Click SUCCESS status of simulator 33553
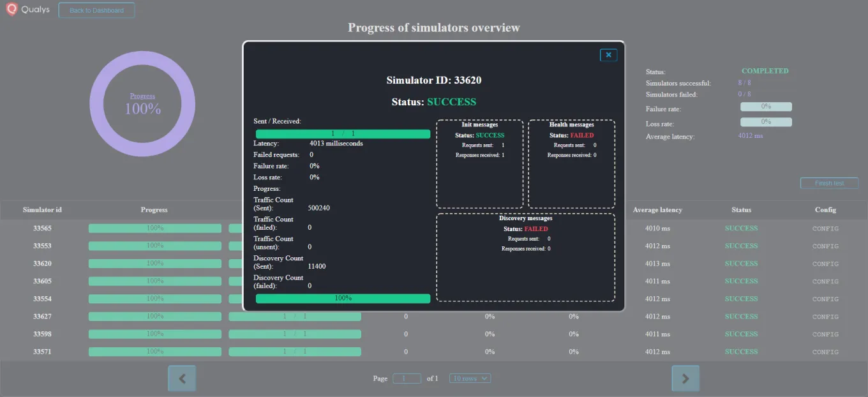 click(x=741, y=246)
